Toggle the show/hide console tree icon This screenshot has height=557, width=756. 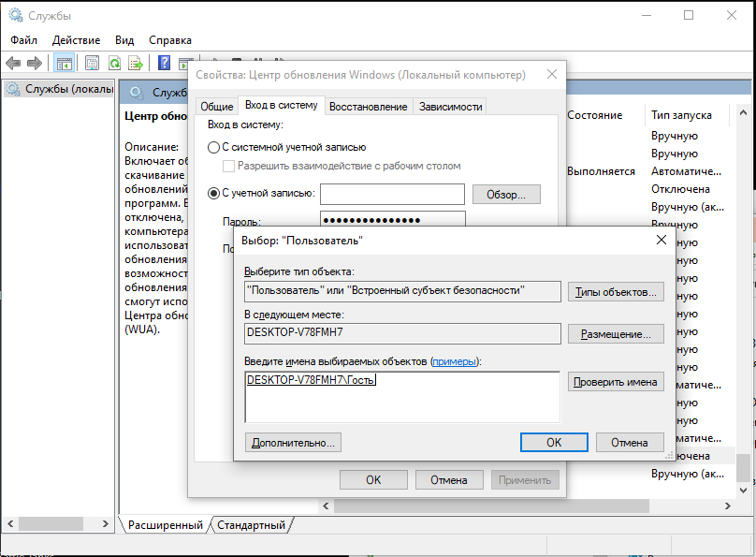(x=65, y=64)
